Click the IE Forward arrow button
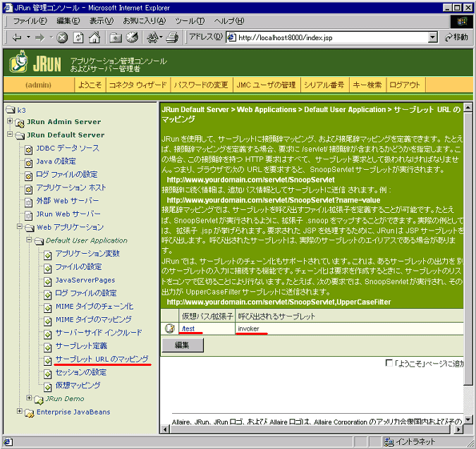The image size is (476, 449). [x=39, y=37]
